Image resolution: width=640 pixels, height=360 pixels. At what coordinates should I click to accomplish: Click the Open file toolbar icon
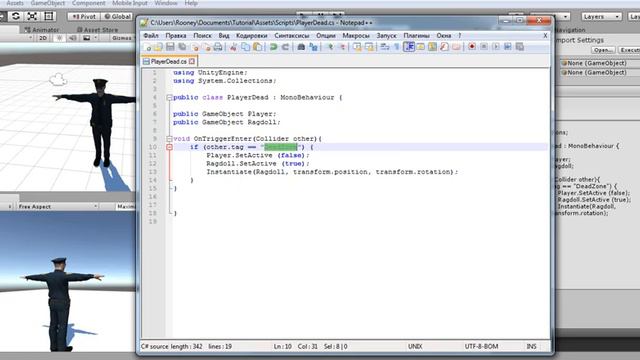tap(158, 47)
